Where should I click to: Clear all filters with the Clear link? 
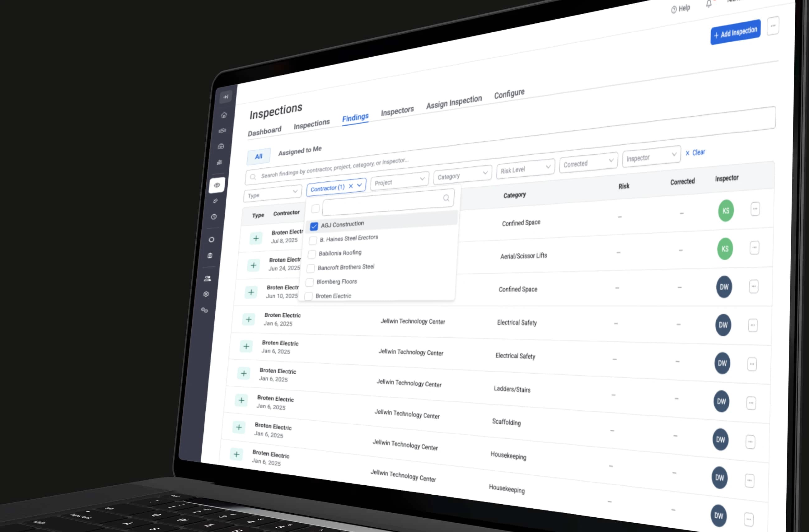pyautogui.click(x=695, y=152)
